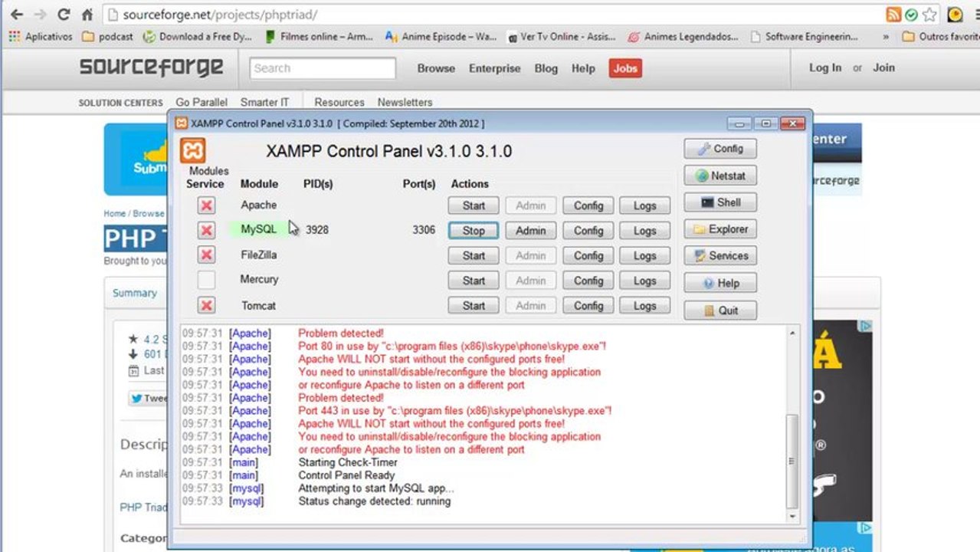Image resolution: width=980 pixels, height=552 pixels.
Task: Open the Blog link in sourceforge header
Action: (x=546, y=68)
